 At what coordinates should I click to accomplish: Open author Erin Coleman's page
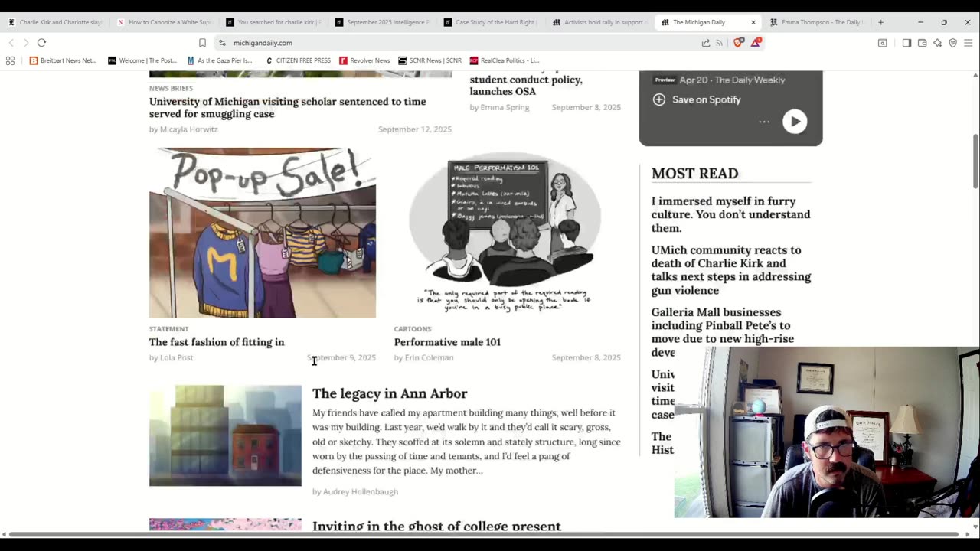(429, 357)
